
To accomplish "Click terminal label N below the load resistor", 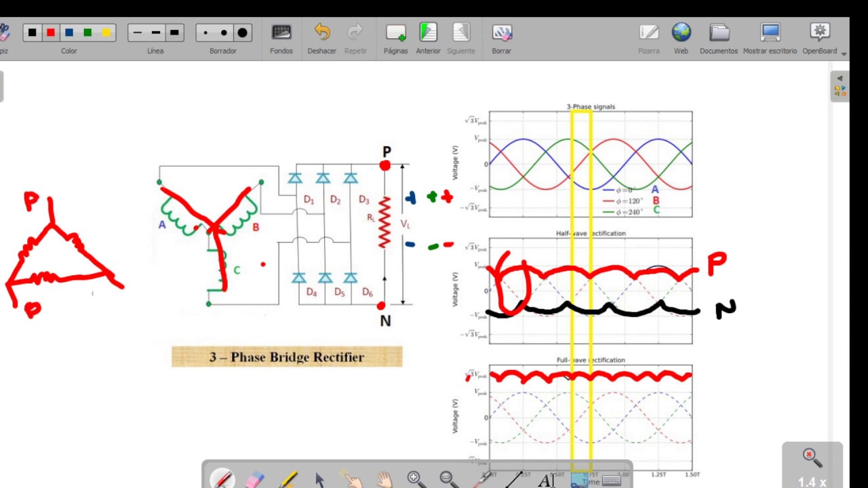I will point(385,321).
